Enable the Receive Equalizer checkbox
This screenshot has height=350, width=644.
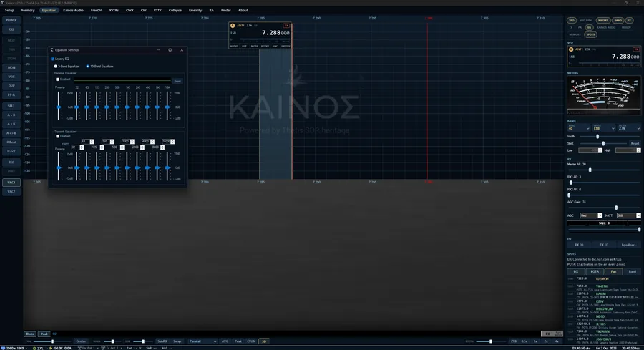(57, 79)
